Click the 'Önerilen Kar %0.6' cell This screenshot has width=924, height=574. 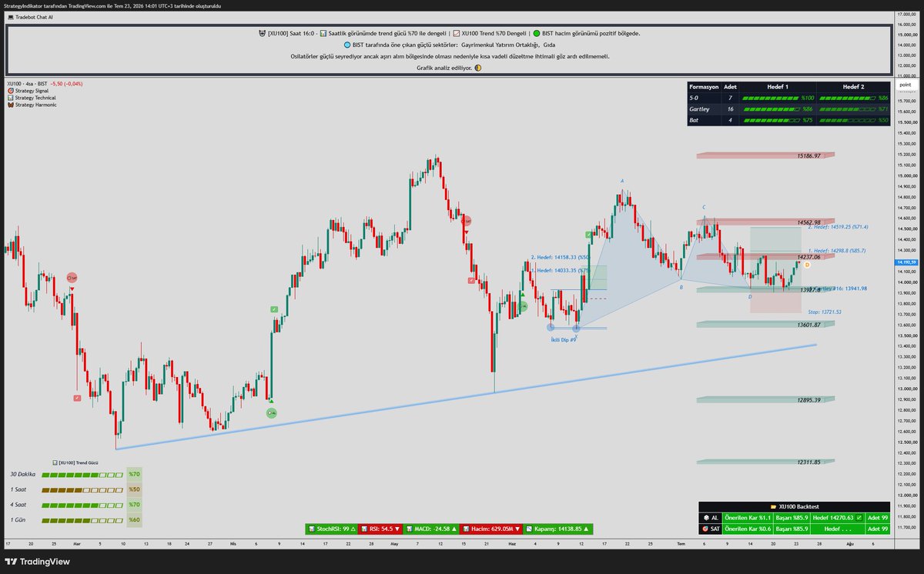[x=747, y=529]
